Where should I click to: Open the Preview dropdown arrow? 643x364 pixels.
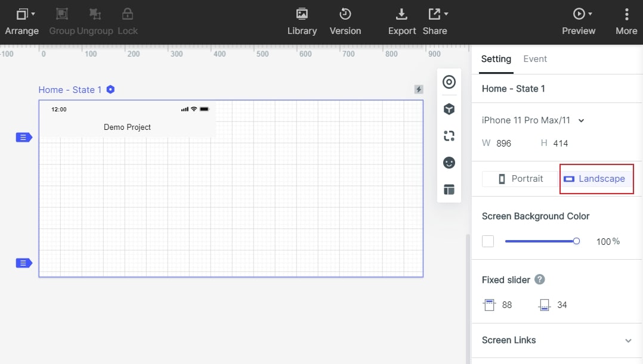[x=590, y=14]
